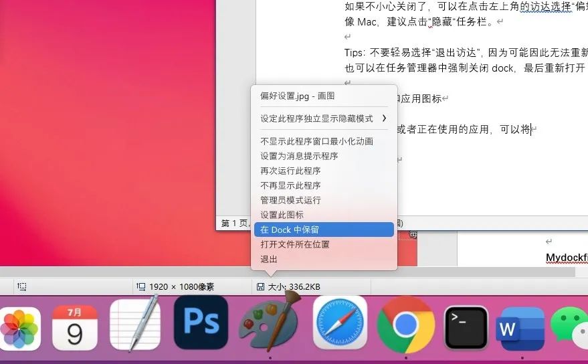Open Google Chrome from the Dock

click(406, 325)
